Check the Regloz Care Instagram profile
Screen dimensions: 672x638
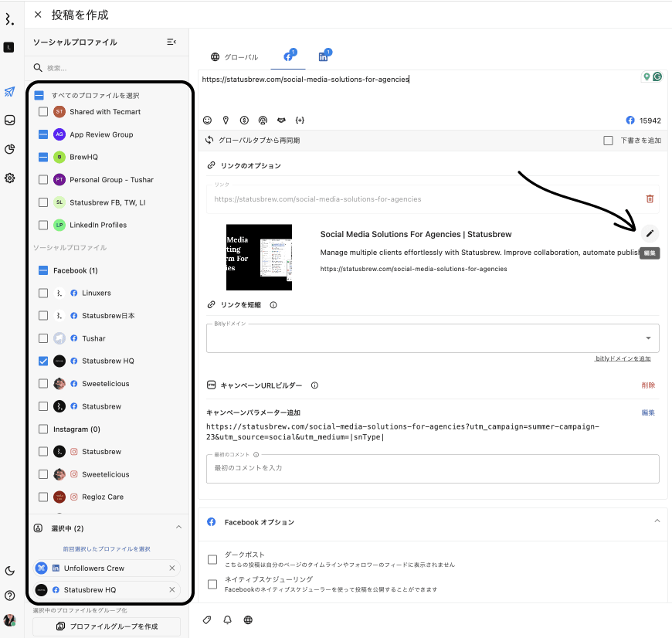pos(43,497)
